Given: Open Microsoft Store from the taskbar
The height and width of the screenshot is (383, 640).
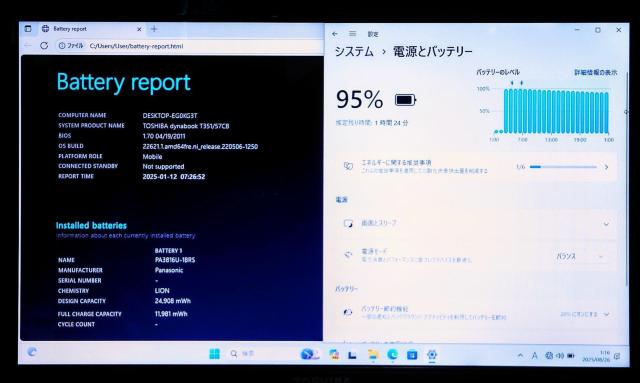Looking at the screenshot, I should [412, 355].
